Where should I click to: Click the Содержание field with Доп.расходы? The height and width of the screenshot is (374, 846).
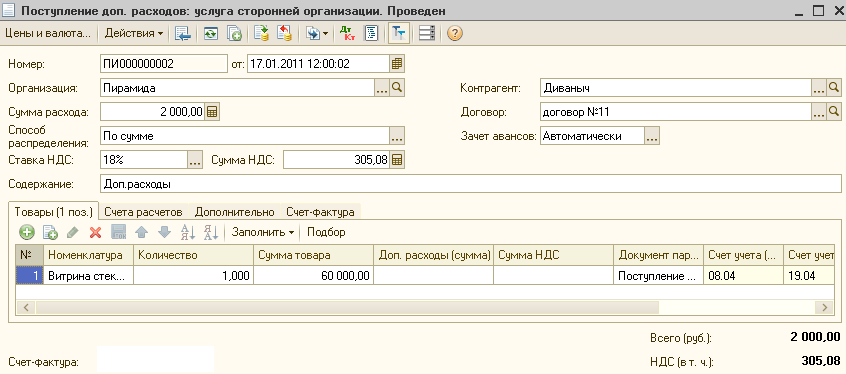470,184
